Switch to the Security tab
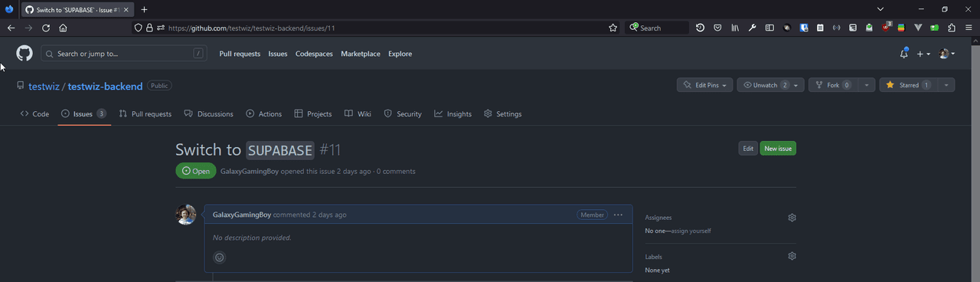The height and width of the screenshot is (282, 980). 403,113
